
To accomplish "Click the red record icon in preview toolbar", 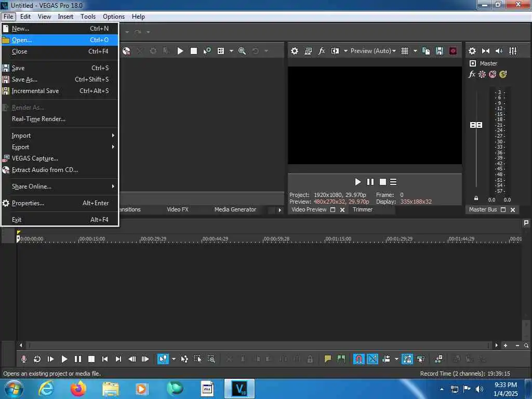I will pyautogui.click(x=453, y=51).
